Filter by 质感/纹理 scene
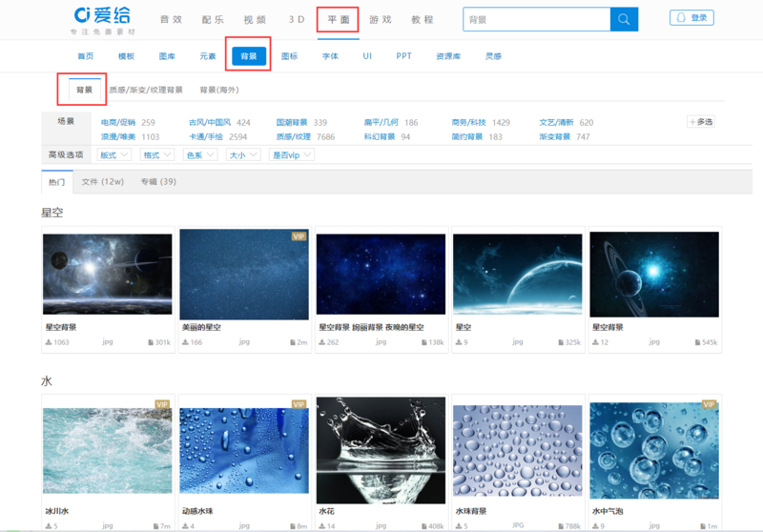763x532 pixels. click(294, 137)
